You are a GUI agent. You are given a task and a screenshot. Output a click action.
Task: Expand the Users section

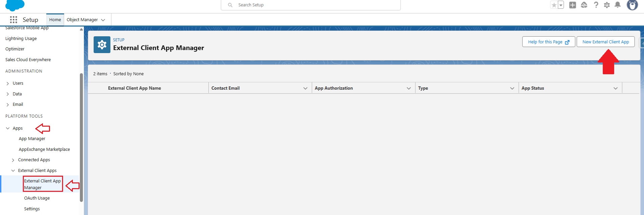[8, 83]
